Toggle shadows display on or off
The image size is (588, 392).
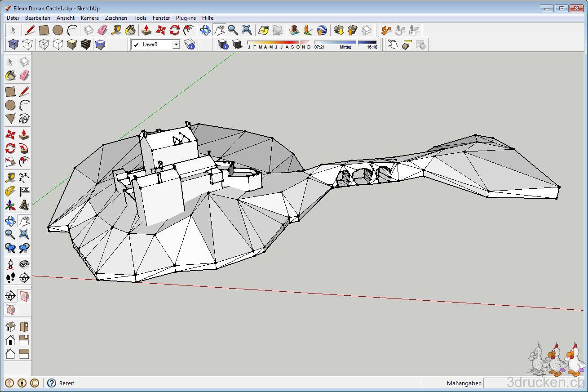[x=238, y=45]
